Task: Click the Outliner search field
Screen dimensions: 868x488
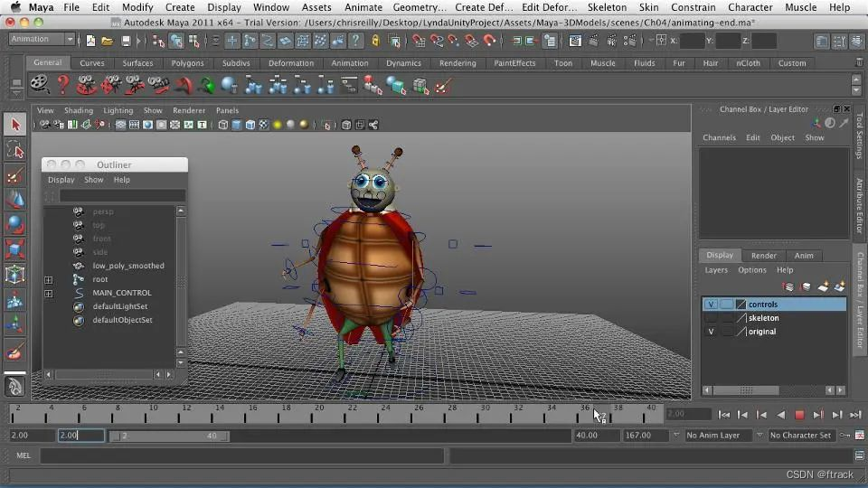Action: 122,195
